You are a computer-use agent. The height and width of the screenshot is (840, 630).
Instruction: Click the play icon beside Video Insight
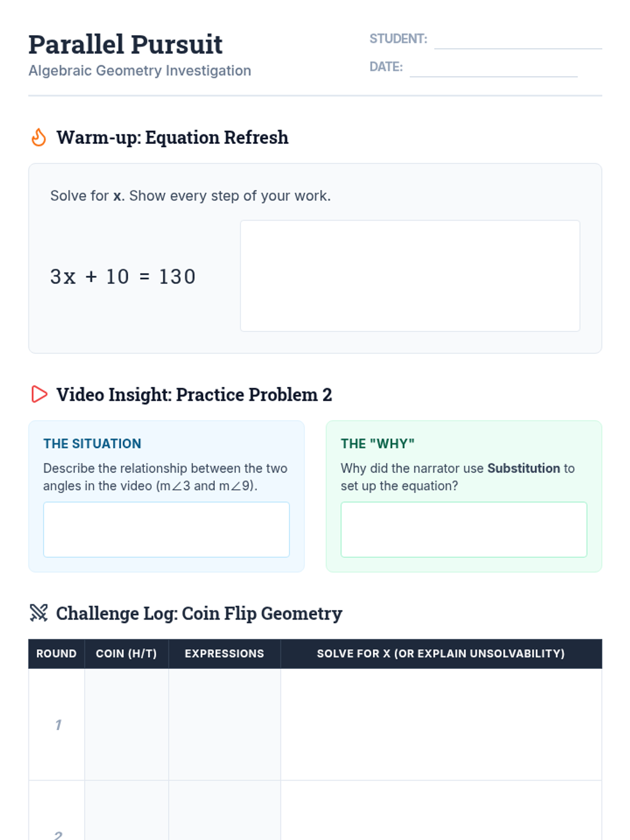[x=39, y=394]
